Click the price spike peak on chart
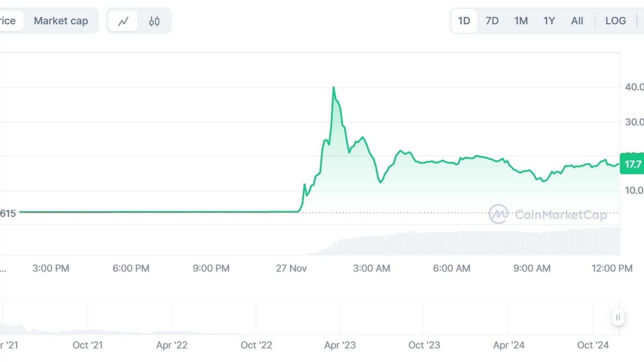Image resolution: width=644 pixels, height=362 pixels. [x=333, y=88]
